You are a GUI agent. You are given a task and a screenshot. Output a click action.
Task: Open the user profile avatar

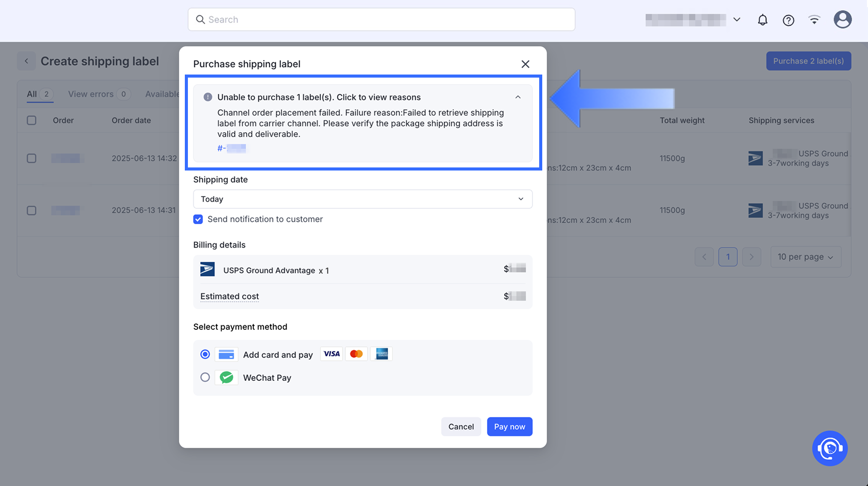tap(842, 19)
